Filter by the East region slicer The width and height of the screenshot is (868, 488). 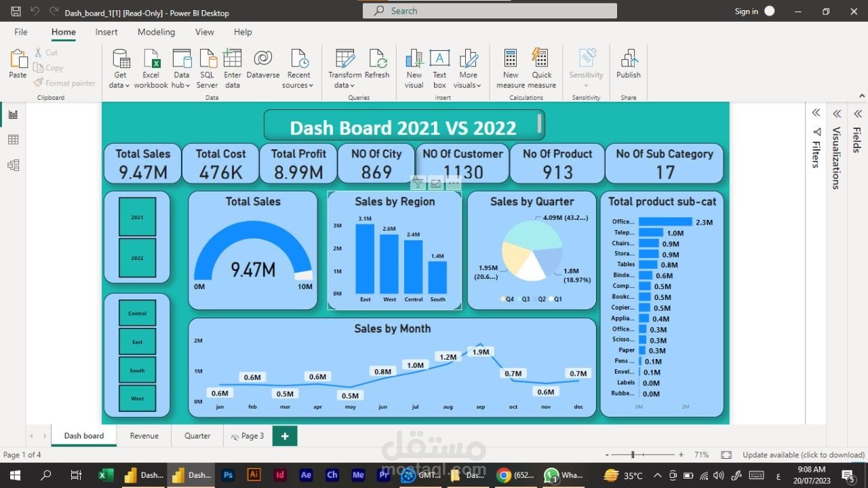click(137, 342)
